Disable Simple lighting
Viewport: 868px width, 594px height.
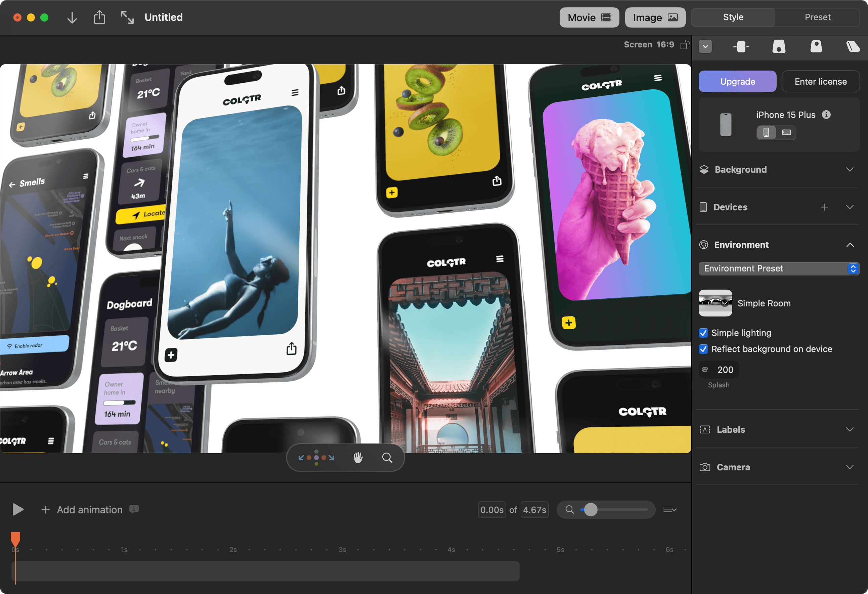(704, 333)
